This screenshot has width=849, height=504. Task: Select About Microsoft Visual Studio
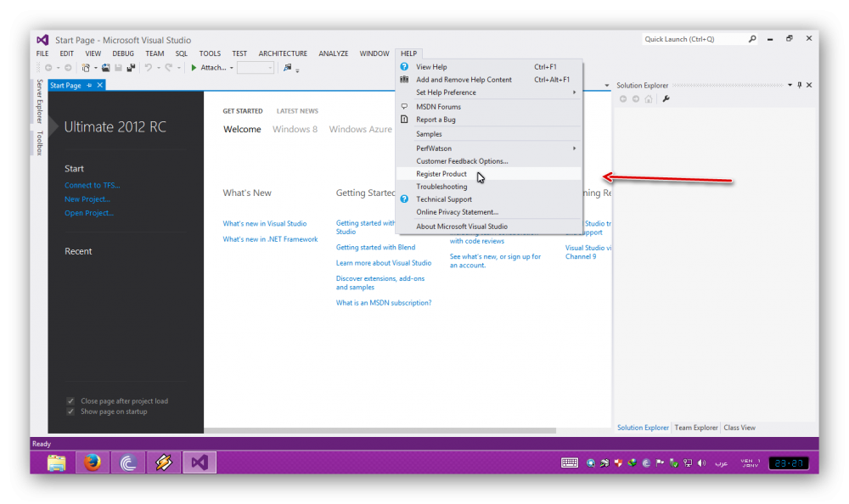point(490,227)
